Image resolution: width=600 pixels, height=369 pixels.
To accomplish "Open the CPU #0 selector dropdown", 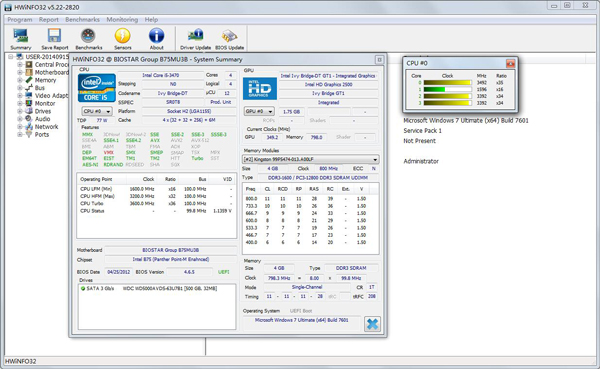I will 97,111.
